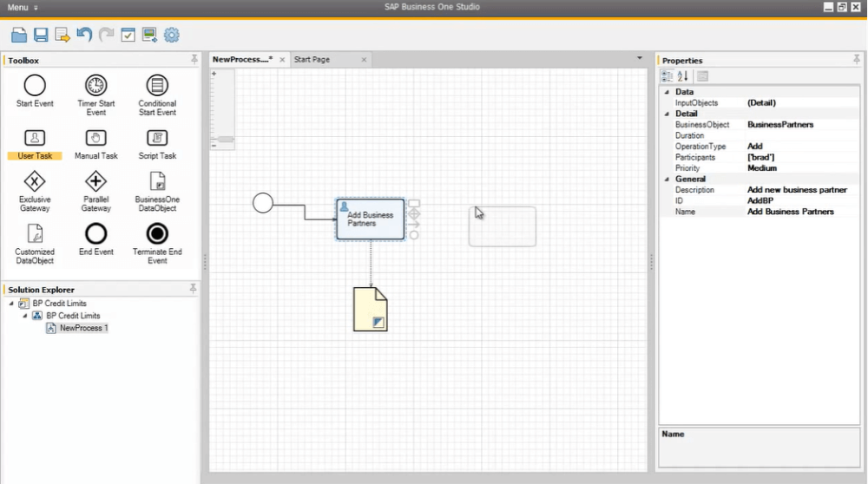
Task: Click quick-add task shape beside node
Action: [414, 204]
